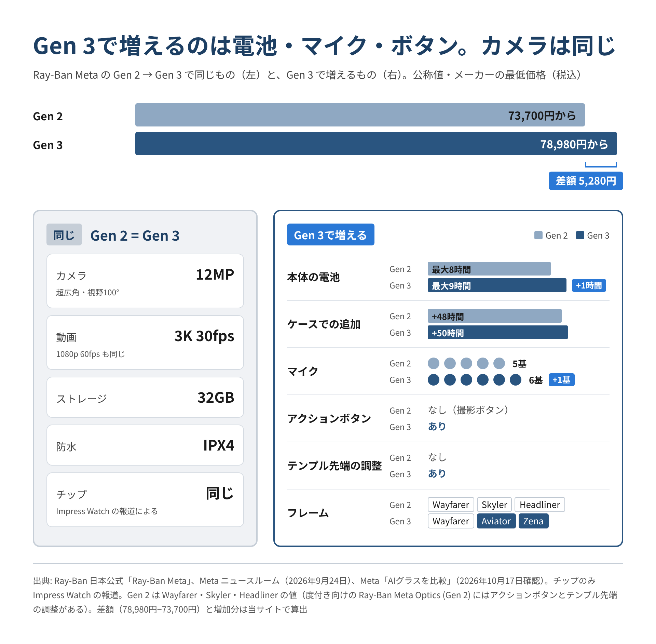
Task: Select the Gen 2 Wayfarer frame tag
Action: [x=451, y=505]
